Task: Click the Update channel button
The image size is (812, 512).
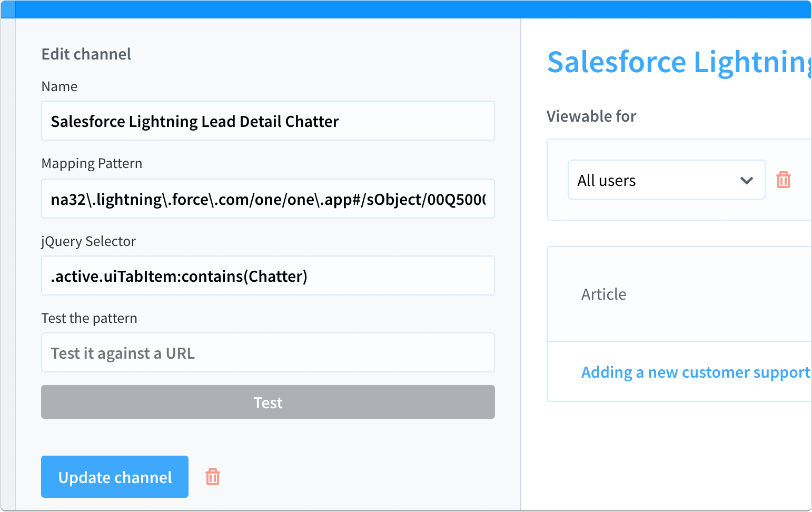Action: pos(115,477)
